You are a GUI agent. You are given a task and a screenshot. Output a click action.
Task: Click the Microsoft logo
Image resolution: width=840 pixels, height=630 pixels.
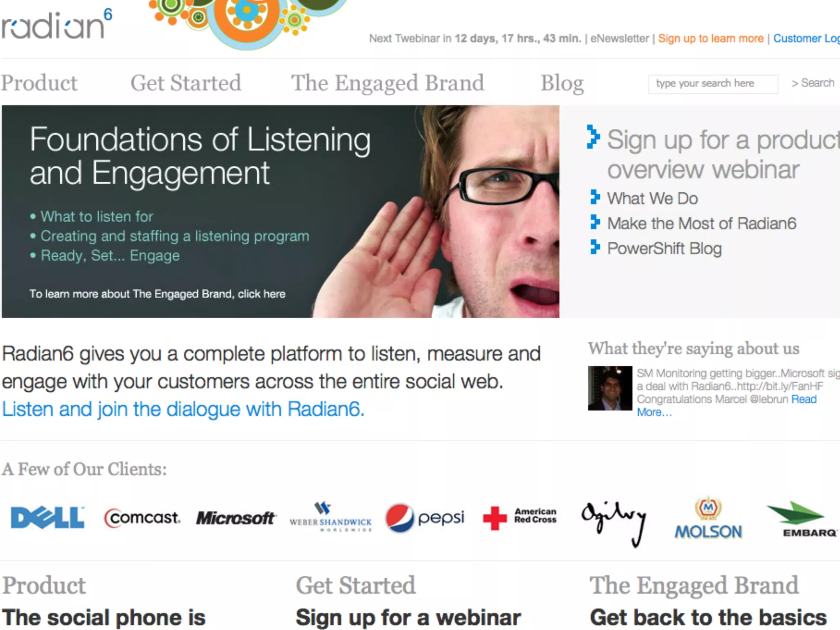point(236,518)
